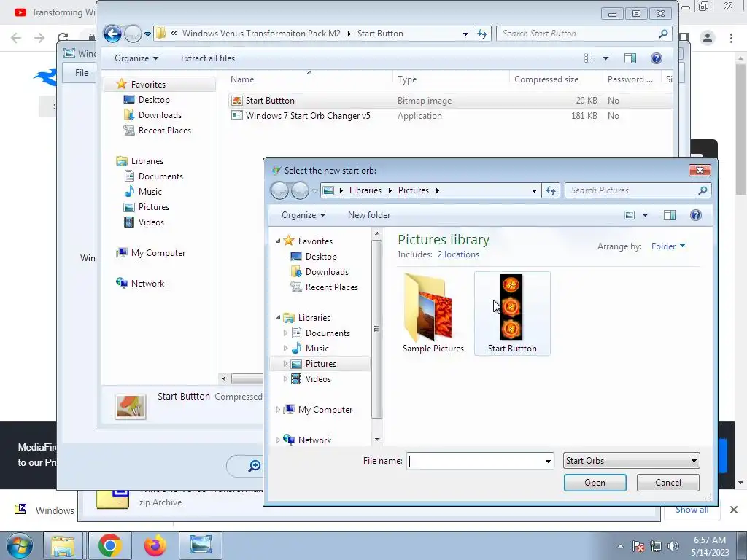Viewport: 747px width, 560px height.
Task: Open address history dropdown in orb dialog
Action: tap(534, 190)
